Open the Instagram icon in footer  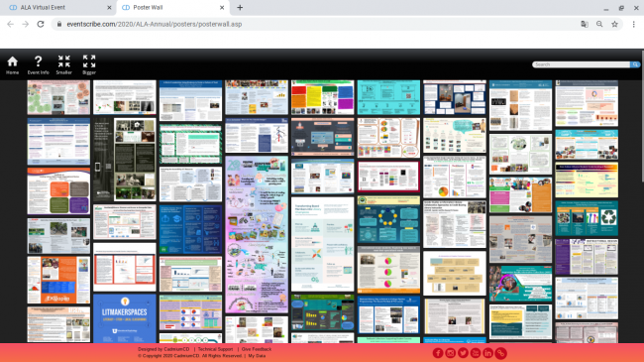tap(451, 353)
